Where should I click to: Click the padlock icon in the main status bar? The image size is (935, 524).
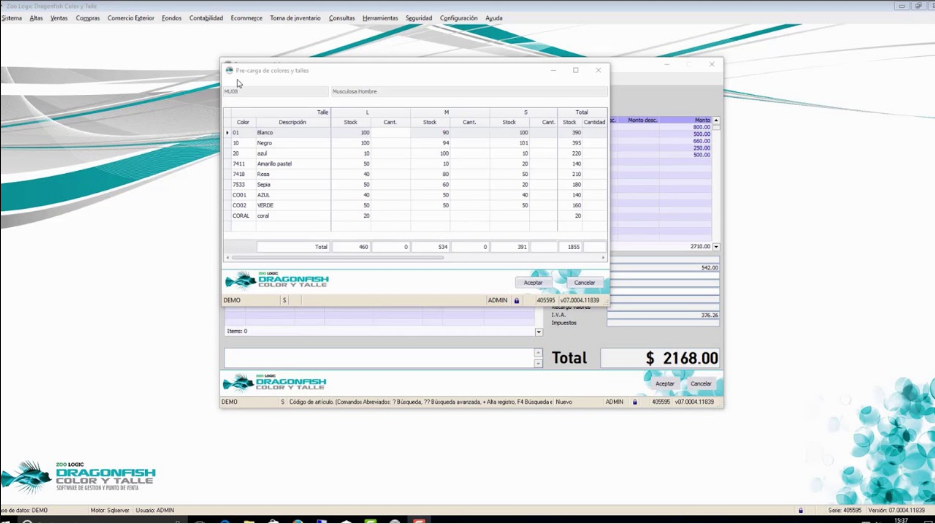(801, 510)
